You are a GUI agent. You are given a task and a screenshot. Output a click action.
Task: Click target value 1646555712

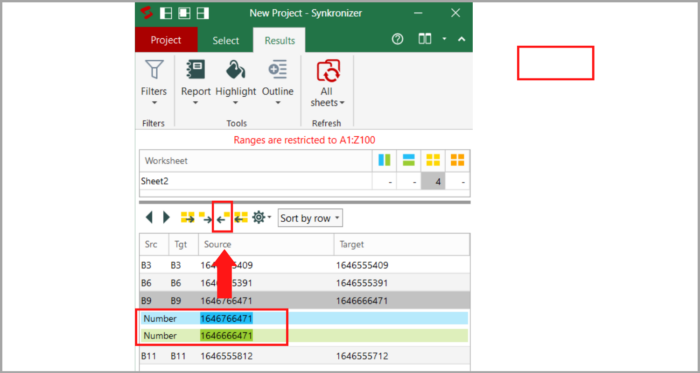[362, 356]
